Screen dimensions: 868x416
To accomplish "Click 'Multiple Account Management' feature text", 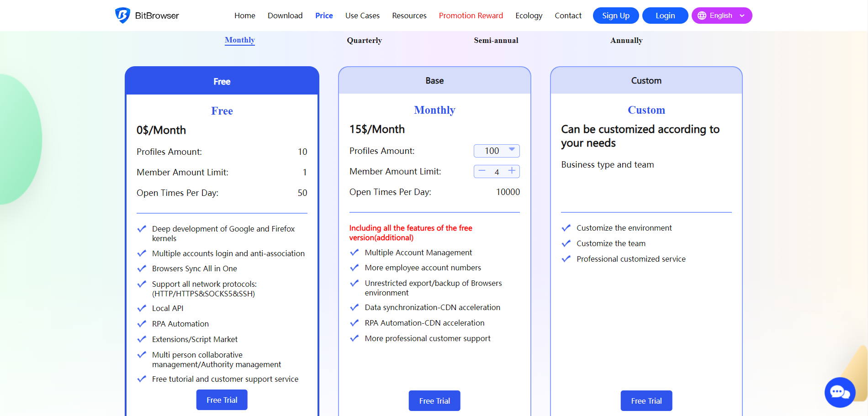I will (x=418, y=253).
